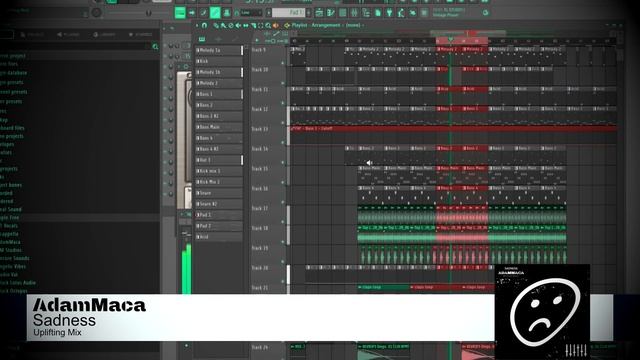Open the 'AdamMaca' browser folder

[x=11, y=242]
